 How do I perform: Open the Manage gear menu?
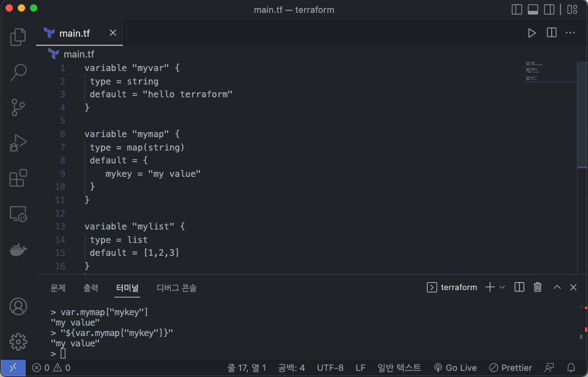tap(18, 342)
